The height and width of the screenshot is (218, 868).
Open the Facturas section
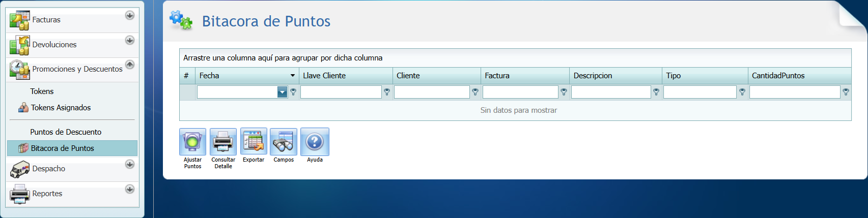click(46, 20)
